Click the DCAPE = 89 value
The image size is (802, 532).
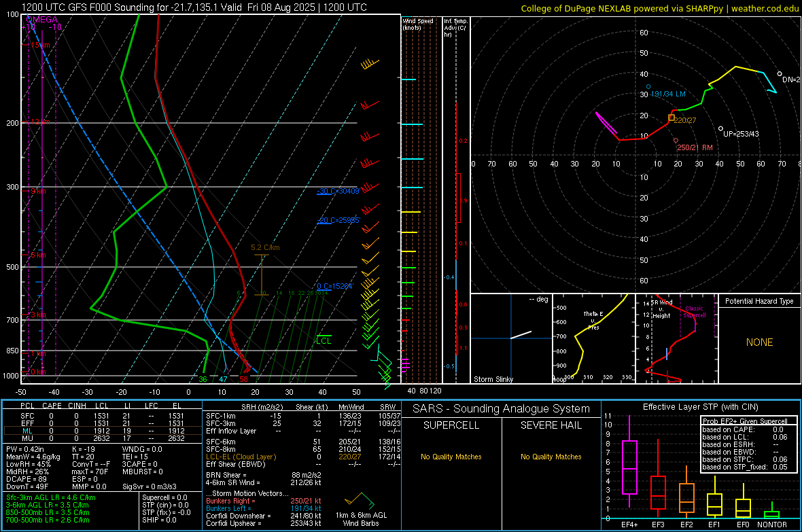27,479
